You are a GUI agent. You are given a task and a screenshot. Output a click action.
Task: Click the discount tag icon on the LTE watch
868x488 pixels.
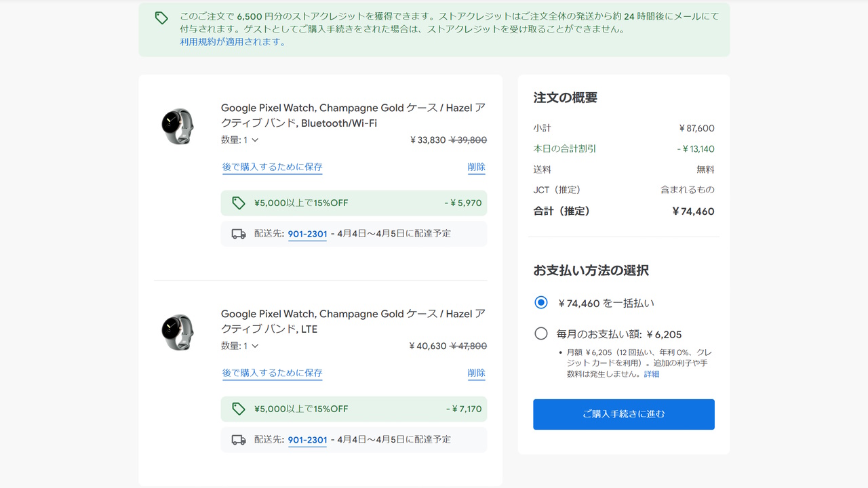pyautogui.click(x=238, y=409)
